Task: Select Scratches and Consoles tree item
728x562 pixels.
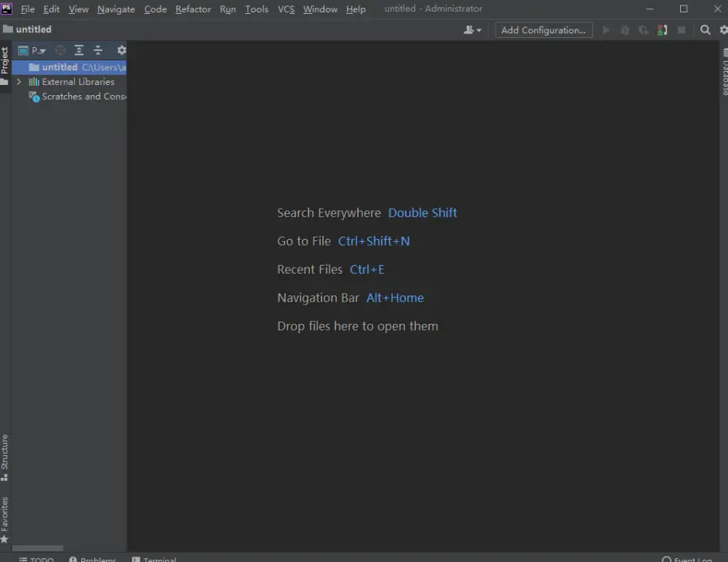Action: click(77, 97)
